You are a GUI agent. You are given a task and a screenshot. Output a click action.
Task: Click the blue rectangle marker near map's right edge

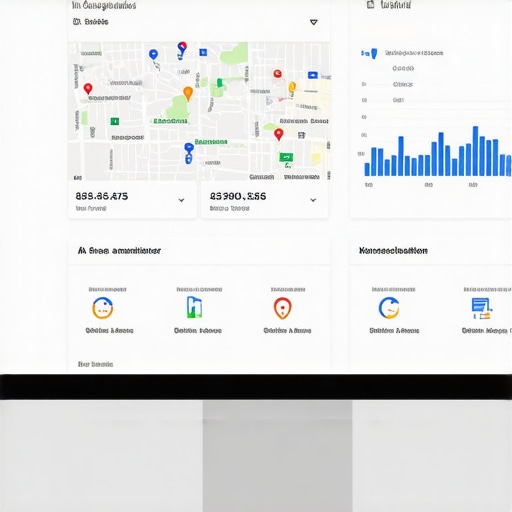pos(313,75)
